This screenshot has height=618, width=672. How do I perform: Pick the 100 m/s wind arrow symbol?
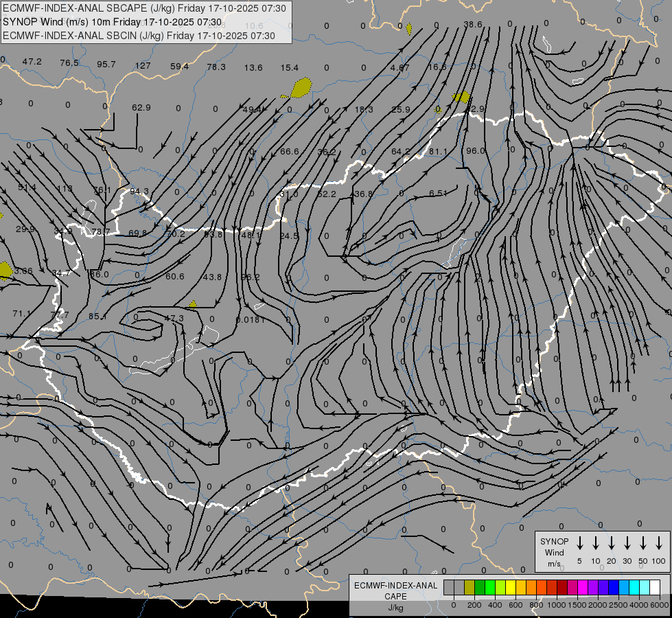coord(659,543)
